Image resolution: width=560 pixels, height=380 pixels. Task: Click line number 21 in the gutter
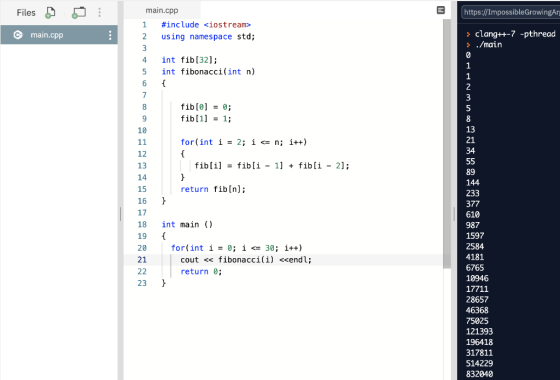[x=142, y=260]
